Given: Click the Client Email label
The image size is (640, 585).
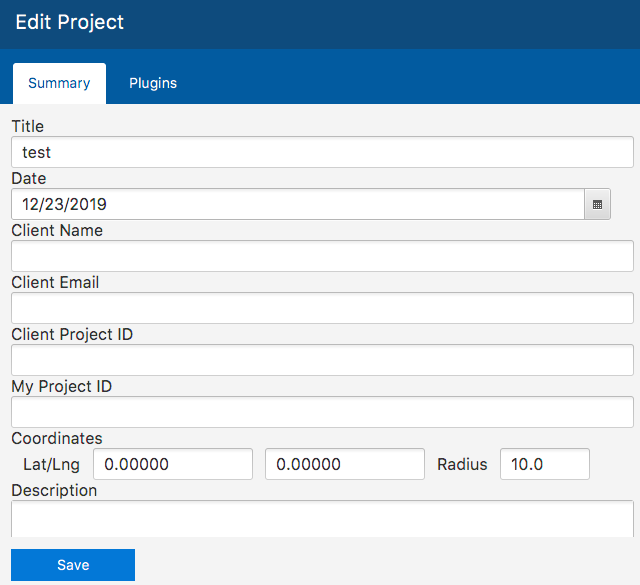Looking at the screenshot, I should pyautogui.click(x=55, y=282).
